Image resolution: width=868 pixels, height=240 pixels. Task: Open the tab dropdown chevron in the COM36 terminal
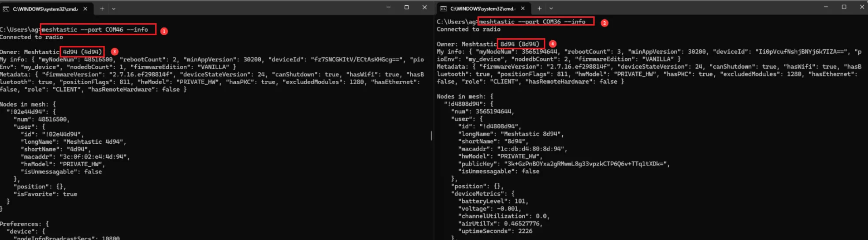point(551,8)
